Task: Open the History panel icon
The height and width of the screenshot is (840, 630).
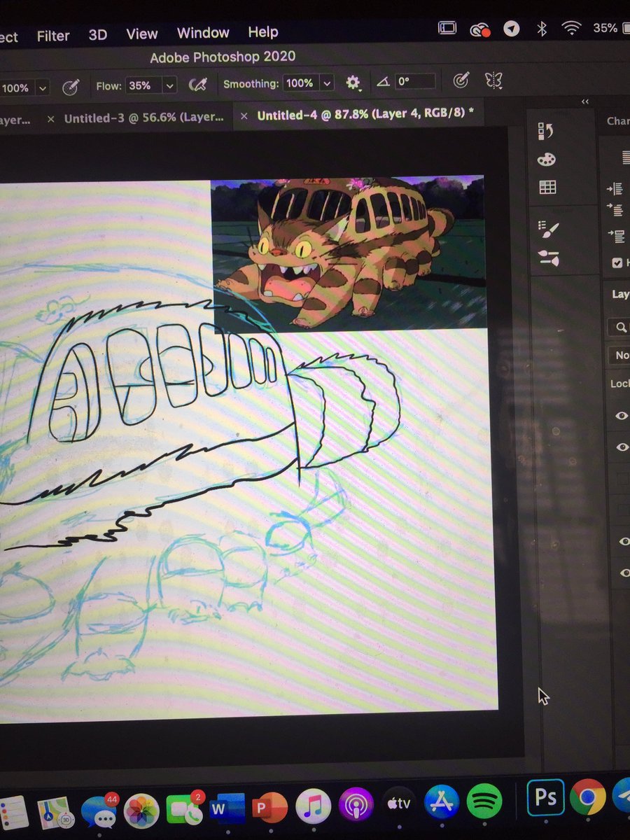Action: tap(546, 131)
